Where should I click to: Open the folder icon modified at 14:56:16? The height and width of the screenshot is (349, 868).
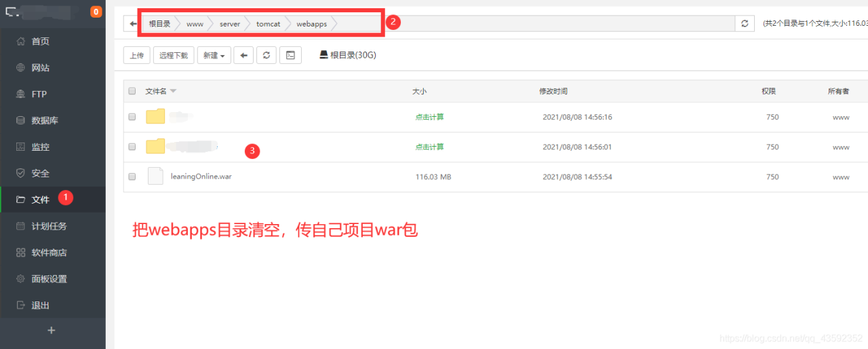point(155,116)
